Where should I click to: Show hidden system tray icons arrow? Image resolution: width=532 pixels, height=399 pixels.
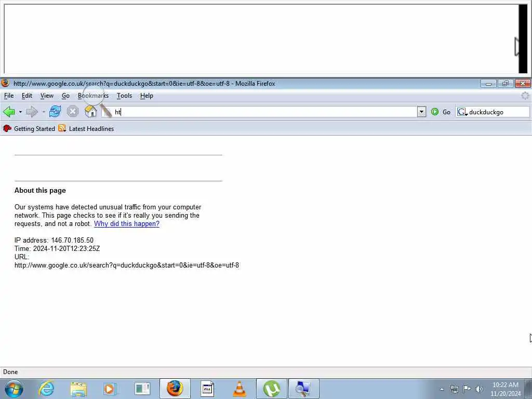pos(442,389)
